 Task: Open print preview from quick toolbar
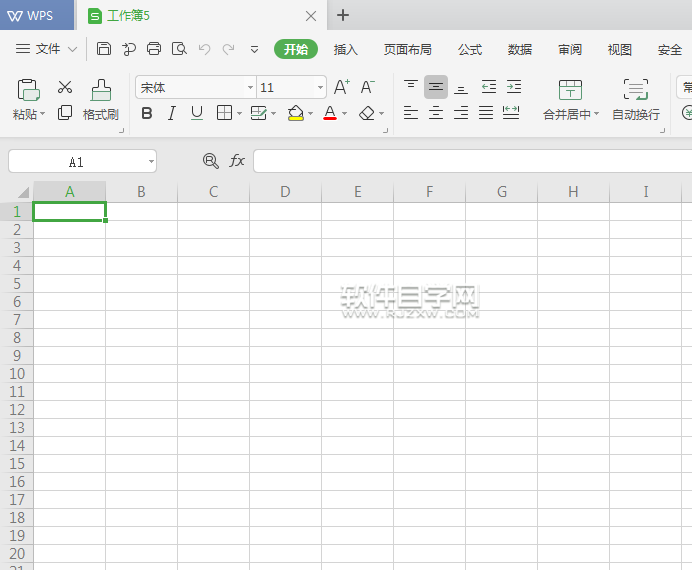coord(179,48)
